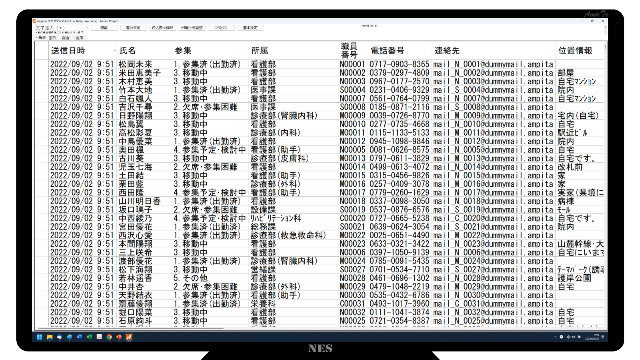The height and width of the screenshot is (360, 640).
Task: Open Excel from the taskbar
Action: pos(89,337)
